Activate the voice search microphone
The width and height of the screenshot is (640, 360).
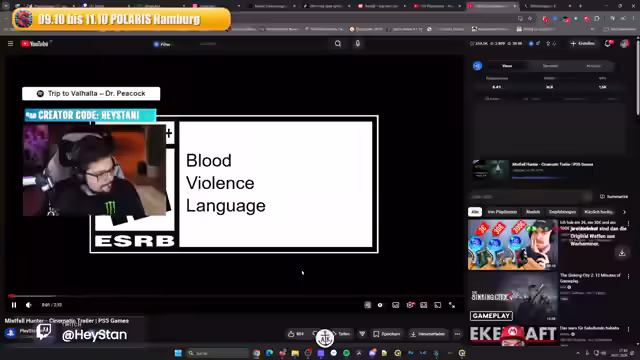tap(358, 44)
